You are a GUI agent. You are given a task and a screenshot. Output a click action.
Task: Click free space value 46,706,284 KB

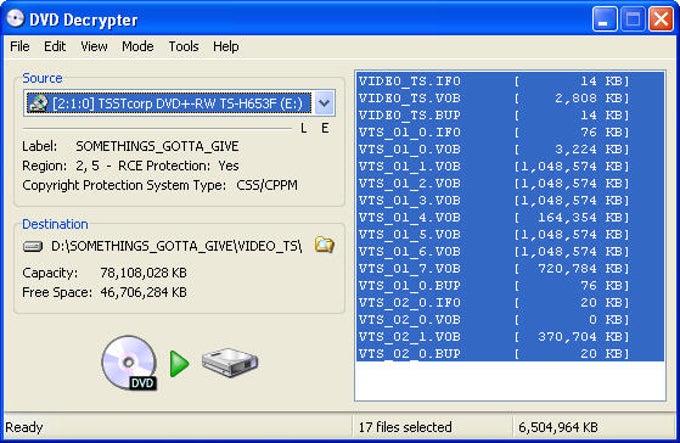click(144, 292)
